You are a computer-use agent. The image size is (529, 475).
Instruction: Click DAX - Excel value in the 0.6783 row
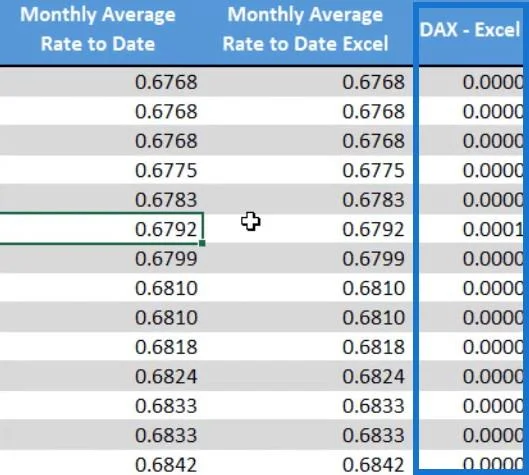coord(493,200)
